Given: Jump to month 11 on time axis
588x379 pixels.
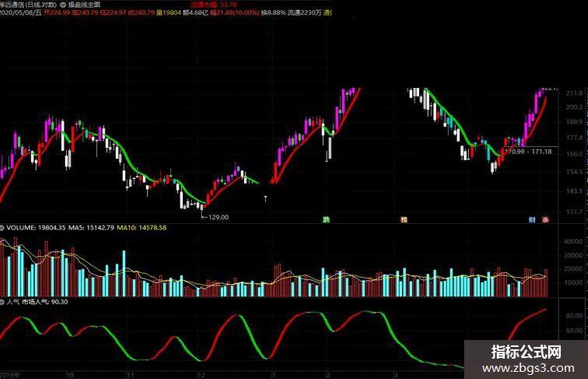Looking at the screenshot, I should click(x=130, y=375).
